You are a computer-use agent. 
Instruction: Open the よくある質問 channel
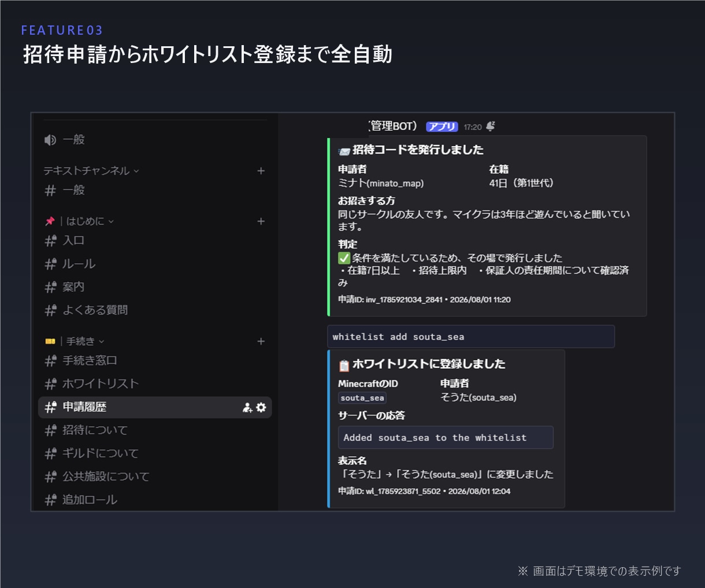(155, 310)
